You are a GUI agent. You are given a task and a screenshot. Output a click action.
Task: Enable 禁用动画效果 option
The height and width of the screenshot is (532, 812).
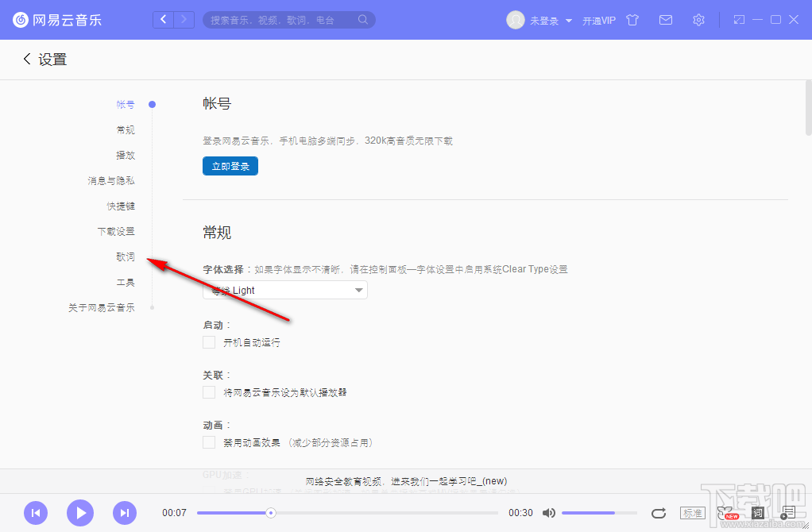(x=208, y=442)
